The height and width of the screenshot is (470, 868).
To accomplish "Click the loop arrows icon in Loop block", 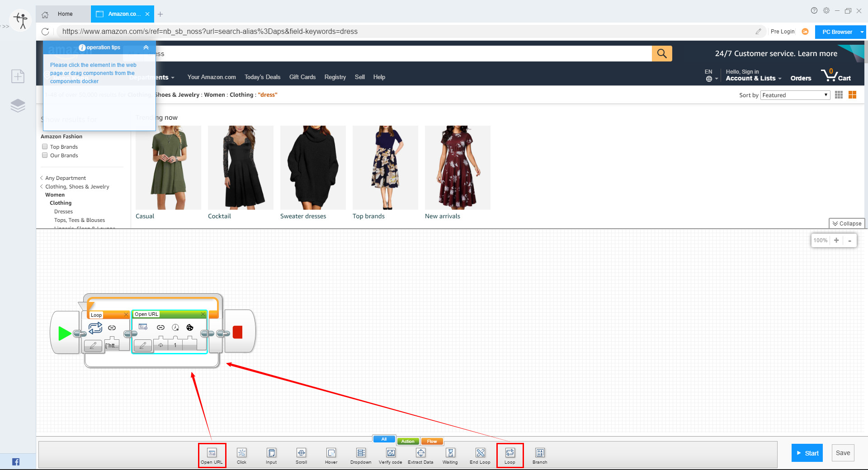I will pos(95,327).
